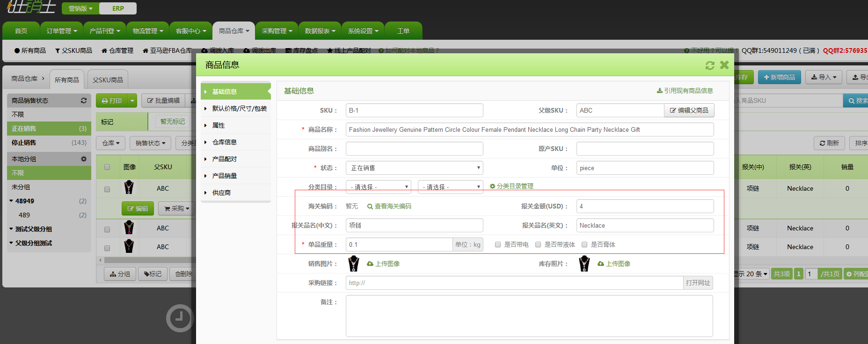Open the 产品销量 section

236,176
